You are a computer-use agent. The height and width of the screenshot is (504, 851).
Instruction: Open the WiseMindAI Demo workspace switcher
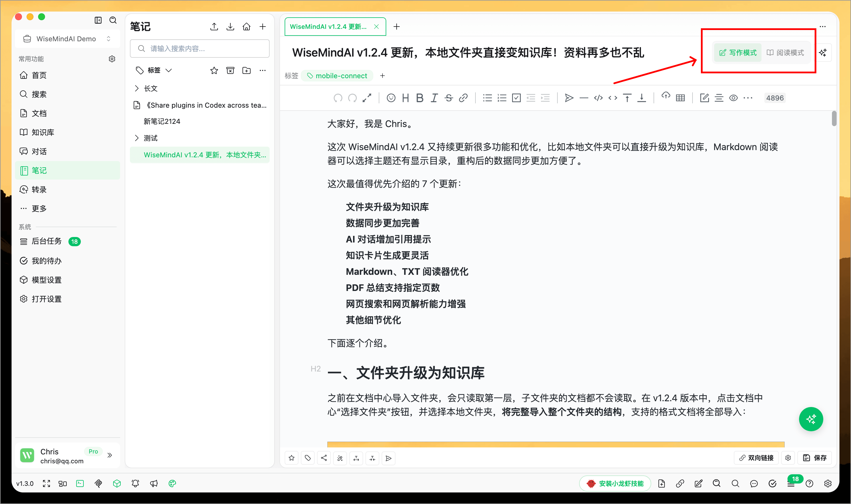[x=68, y=39]
